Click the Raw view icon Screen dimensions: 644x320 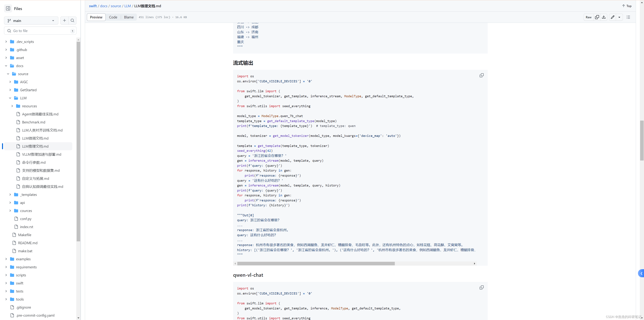click(x=588, y=17)
